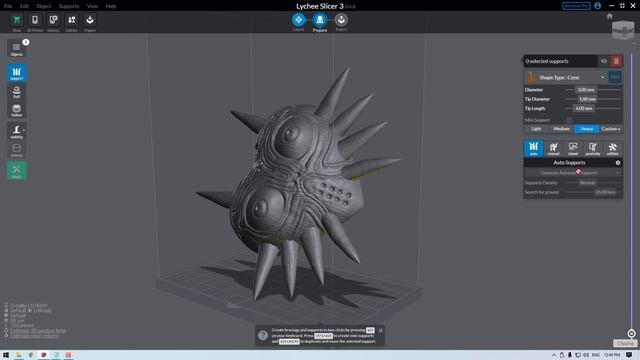
Task: Click Generate Automatic Supports button
Action: point(569,173)
